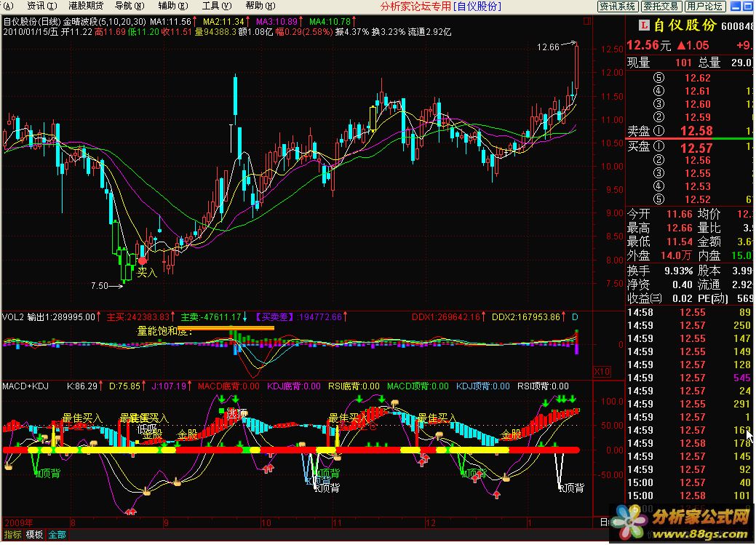Screen dimensions: 756x545
Task: Click the 主卖:-47611.17 value
Action: (211, 317)
